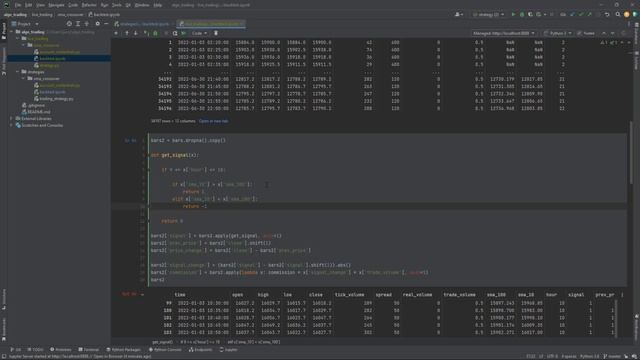Add a new cell with the notebook plus icon

[116, 33]
